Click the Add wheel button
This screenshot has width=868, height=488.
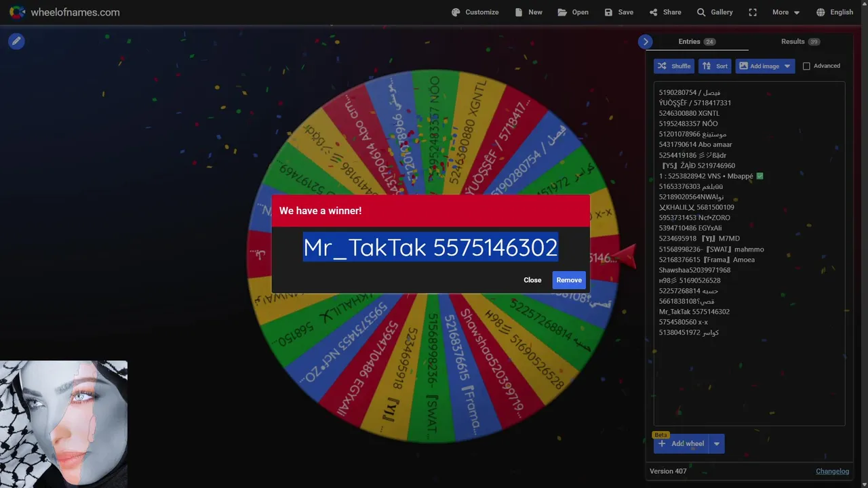[682, 444]
